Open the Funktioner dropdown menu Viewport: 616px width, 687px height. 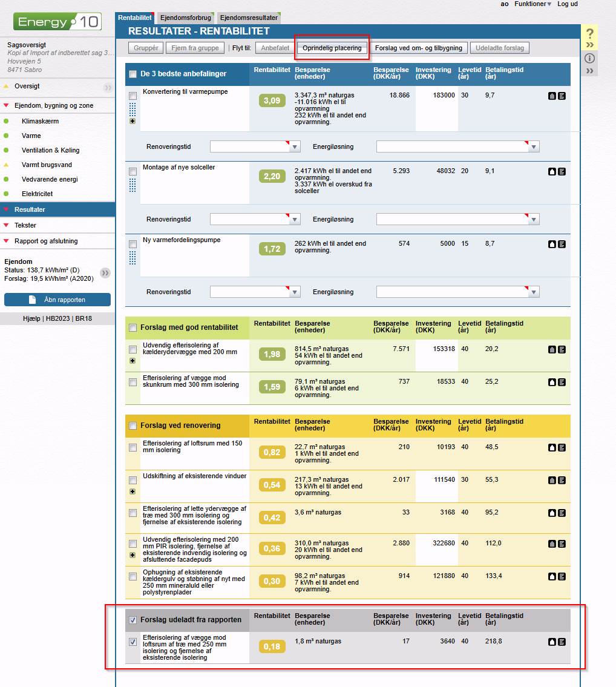[x=532, y=4]
